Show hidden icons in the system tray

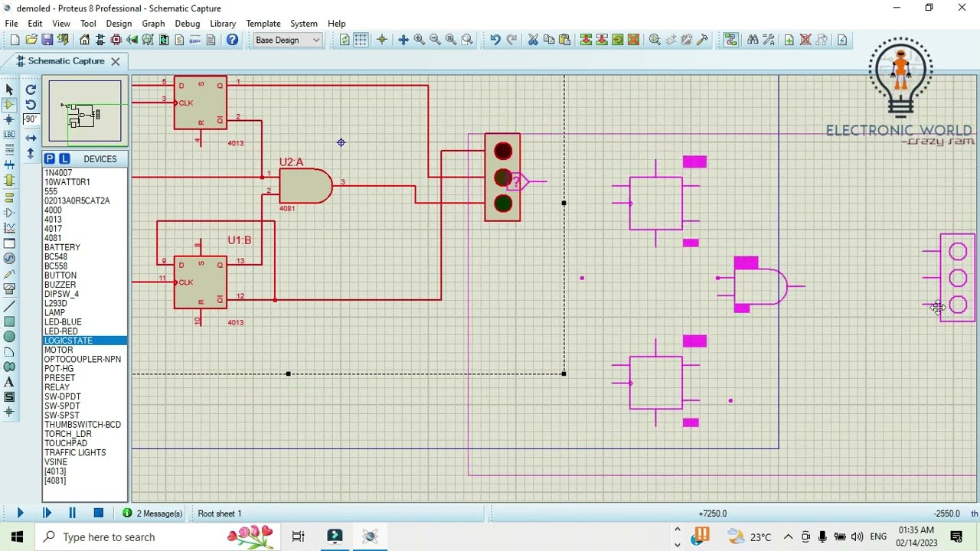[x=788, y=536]
